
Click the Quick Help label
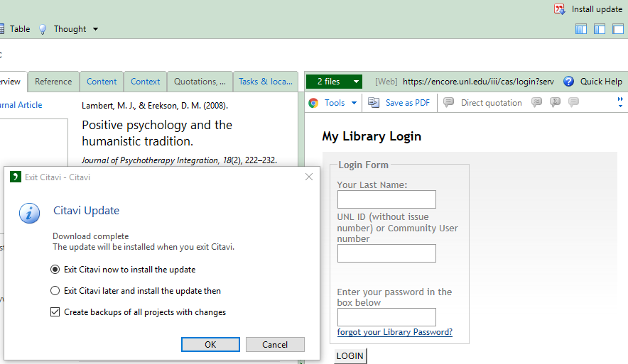(601, 82)
